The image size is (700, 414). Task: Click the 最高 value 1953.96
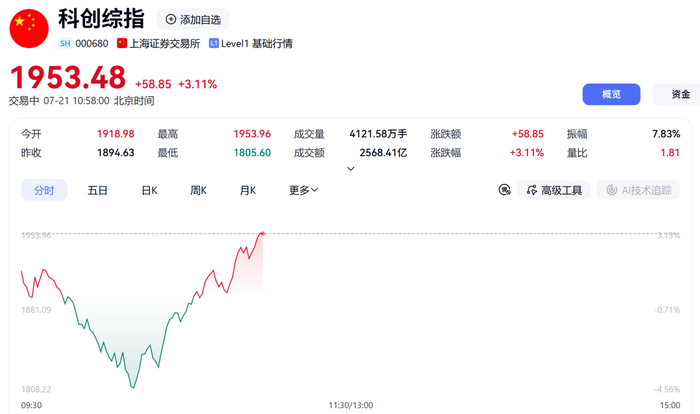(x=252, y=134)
